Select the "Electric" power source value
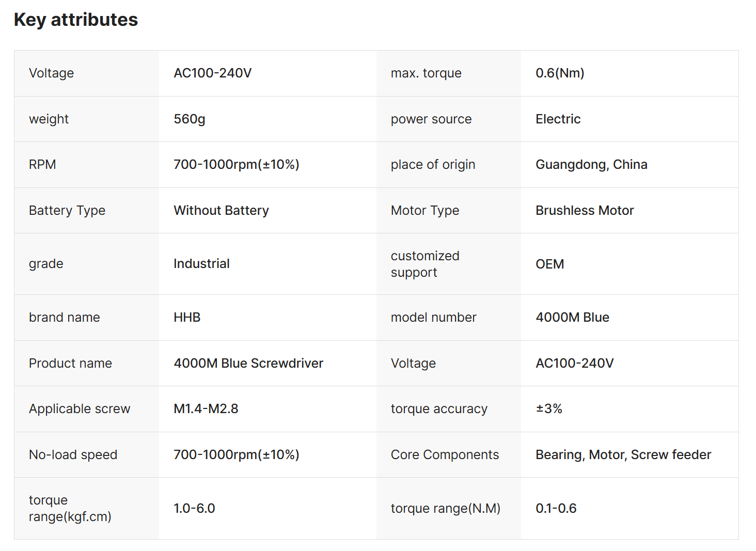 coord(558,119)
